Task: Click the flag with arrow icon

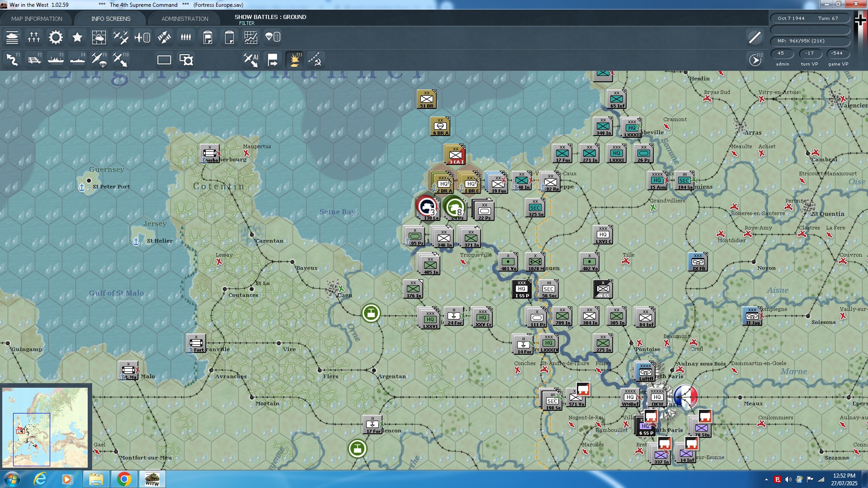Action: pyautogui.click(x=273, y=60)
